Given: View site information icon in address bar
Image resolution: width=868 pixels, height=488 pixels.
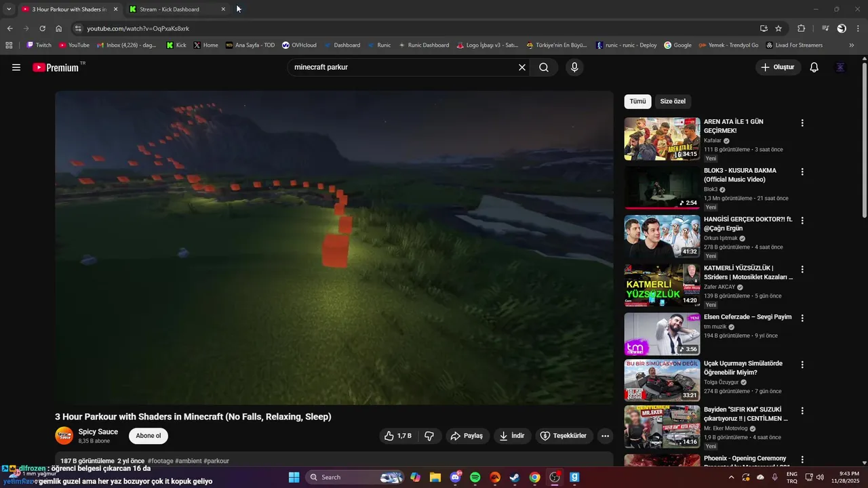Looking at the screenshot, I should tap(78, 28).
